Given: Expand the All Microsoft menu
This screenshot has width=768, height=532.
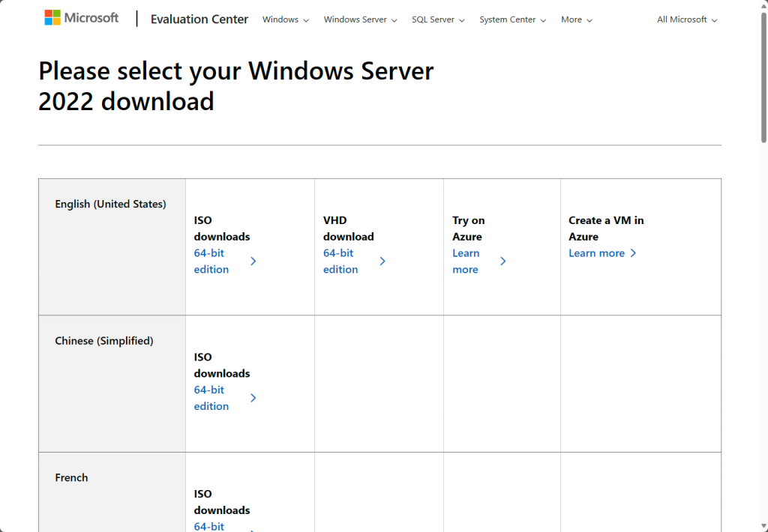Looking at the screenshot, I should point(687,19).
